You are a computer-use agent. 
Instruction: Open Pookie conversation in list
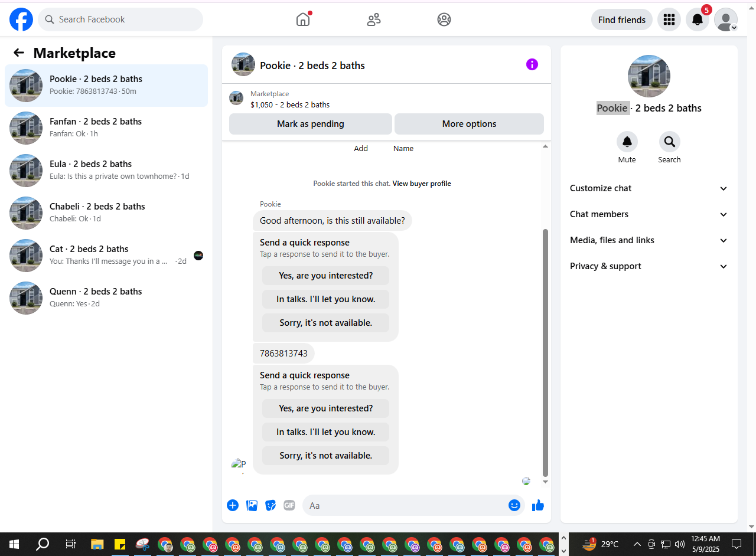(106, 86)
